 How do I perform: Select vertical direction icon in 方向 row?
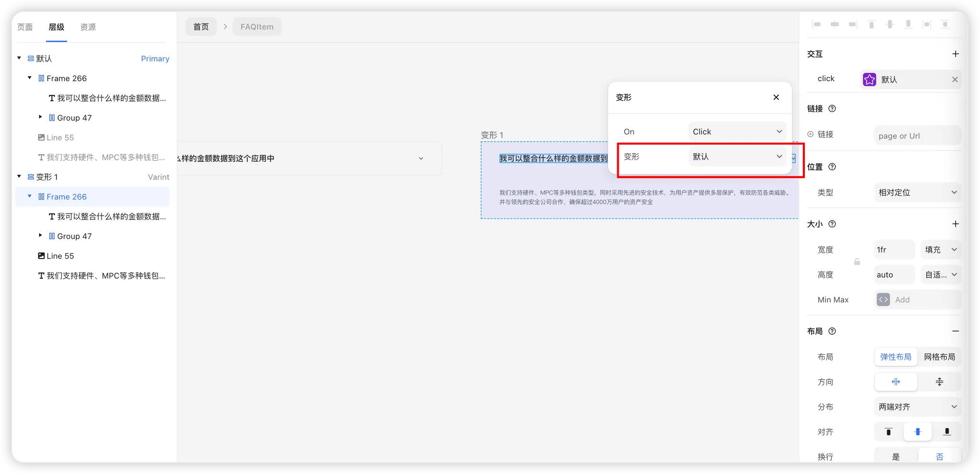[x=939, y=382]
